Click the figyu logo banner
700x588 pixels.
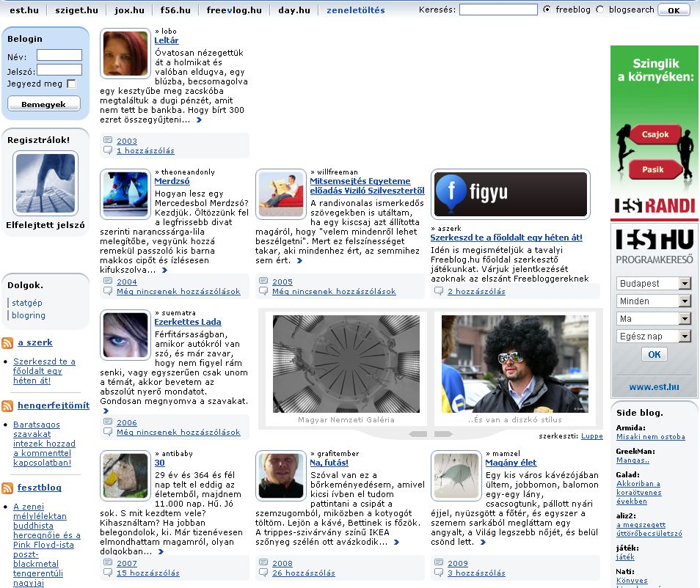(x=510, y=194)
